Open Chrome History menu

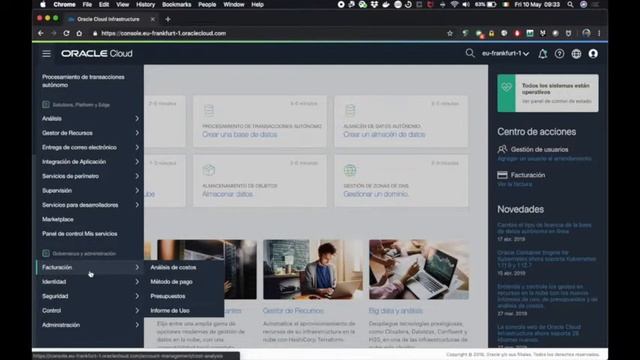click(x=145, y=4)
